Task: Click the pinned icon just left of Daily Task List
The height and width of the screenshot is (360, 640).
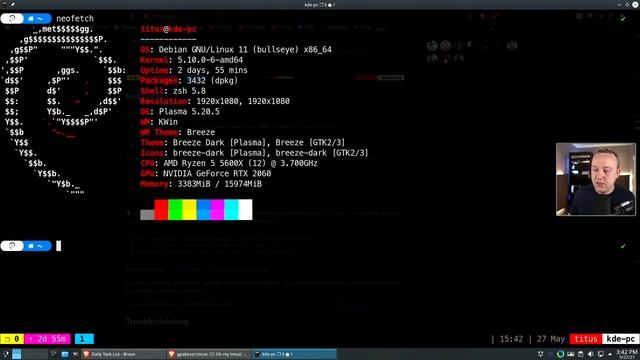Action: 76,354
